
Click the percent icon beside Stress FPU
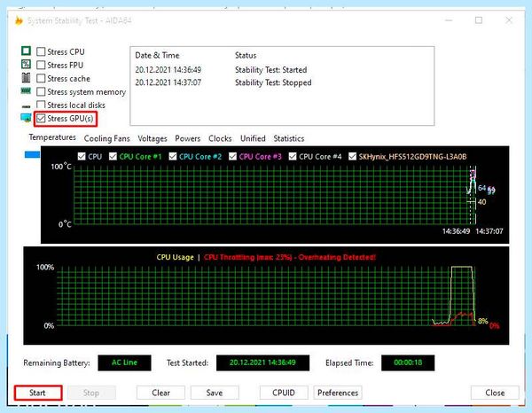point(26,64)
